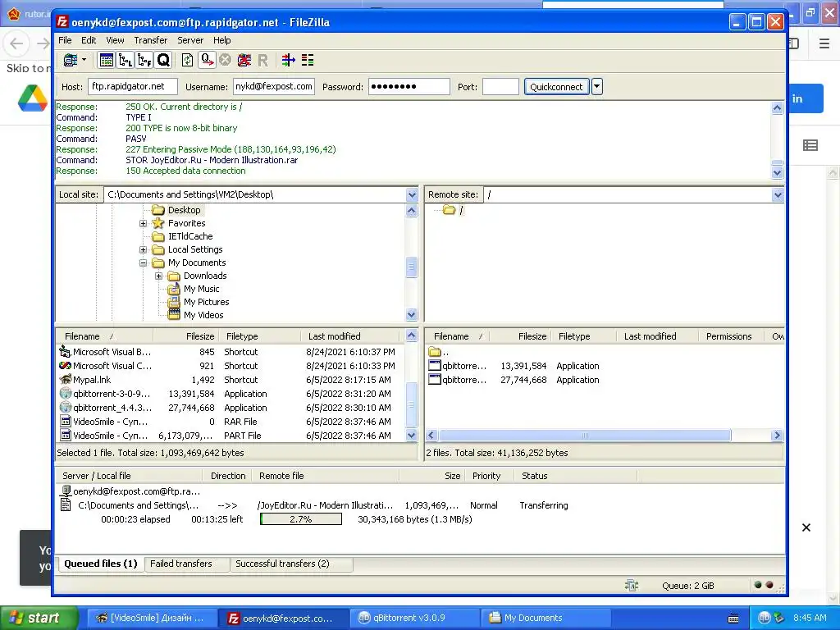Viewport: 840px width, 630px height.
Task: Click the refresh file lists icon
Action: pos(188,60)
